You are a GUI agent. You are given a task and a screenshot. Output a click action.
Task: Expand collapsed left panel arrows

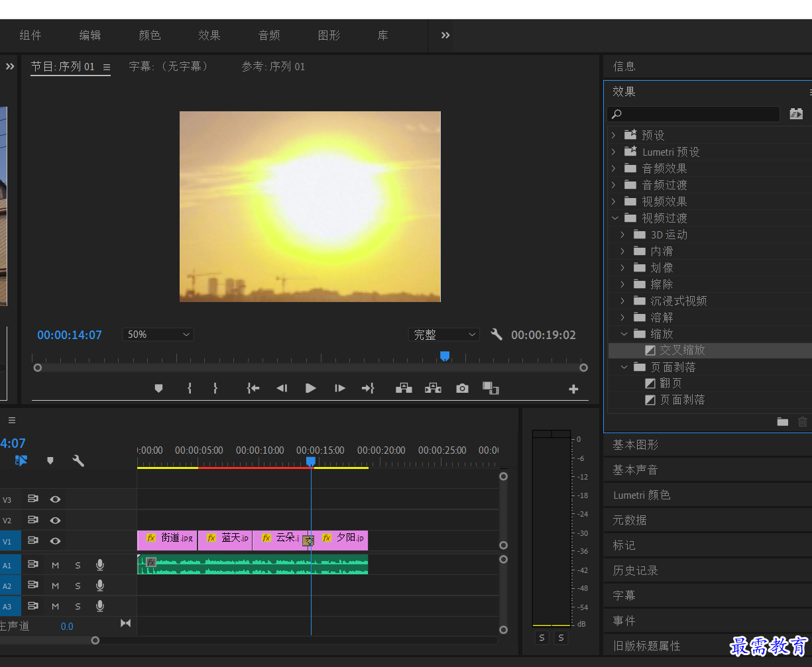tap(10, 66)
